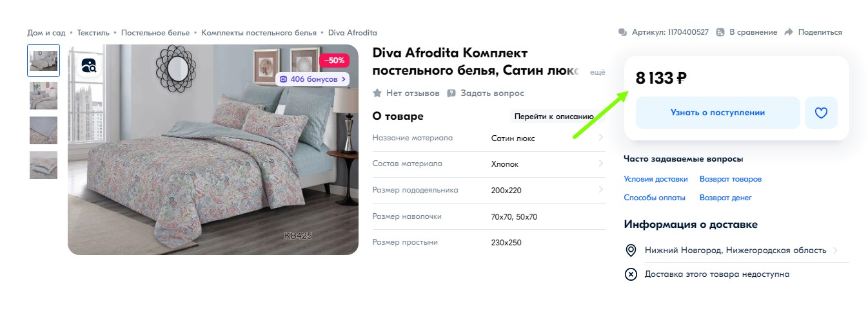Expand the Название материала row chevron

pyautogui.click(x=600, y=138)
